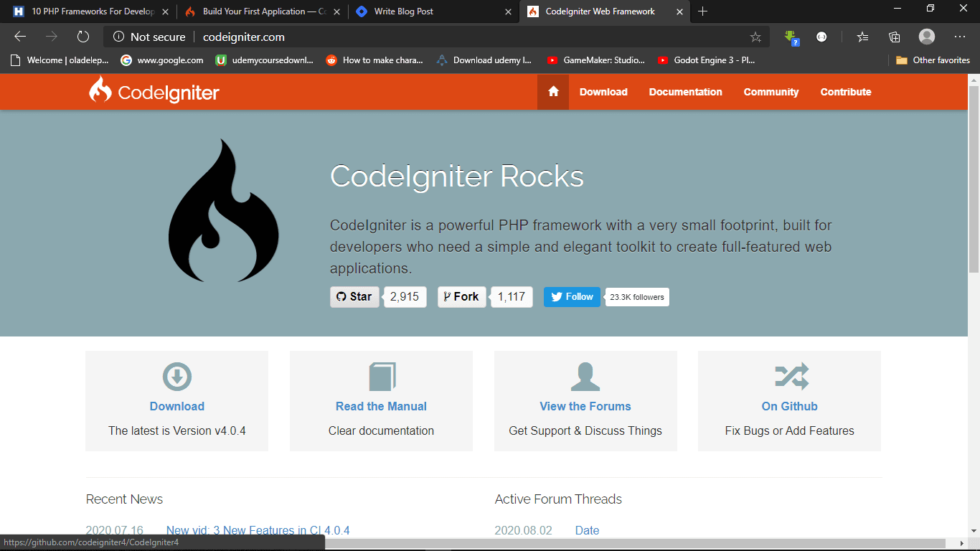Click the GitHub Fork button
The height and width of the screenshot is (551, 980).
click(x=461, y=296)
